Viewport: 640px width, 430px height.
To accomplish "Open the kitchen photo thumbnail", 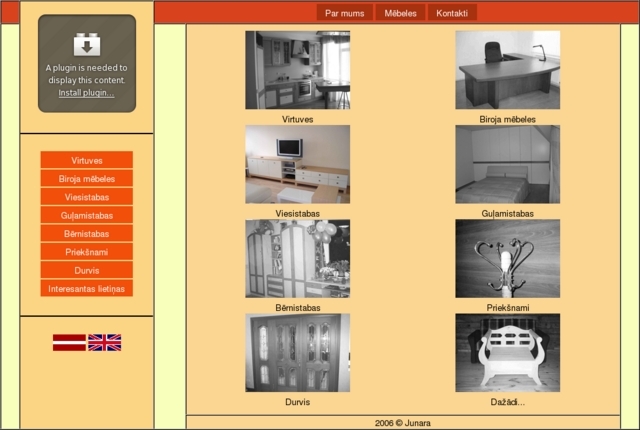I will 298,70.
